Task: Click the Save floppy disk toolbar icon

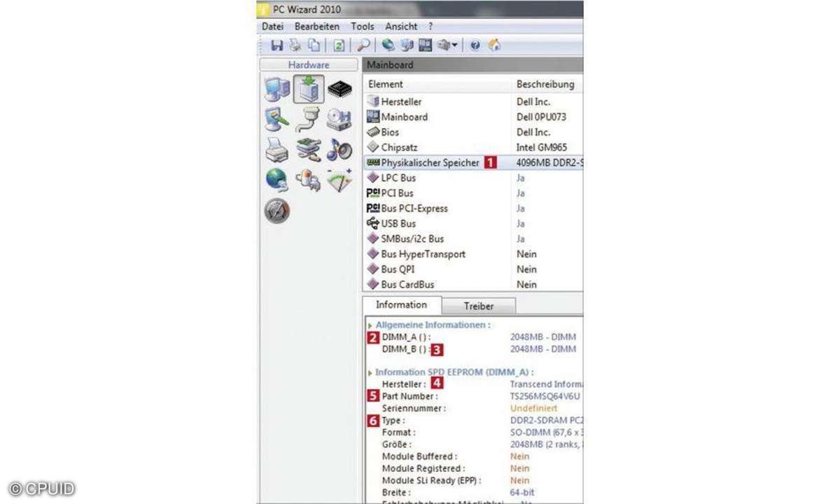Action: click(x=277, y=45)
